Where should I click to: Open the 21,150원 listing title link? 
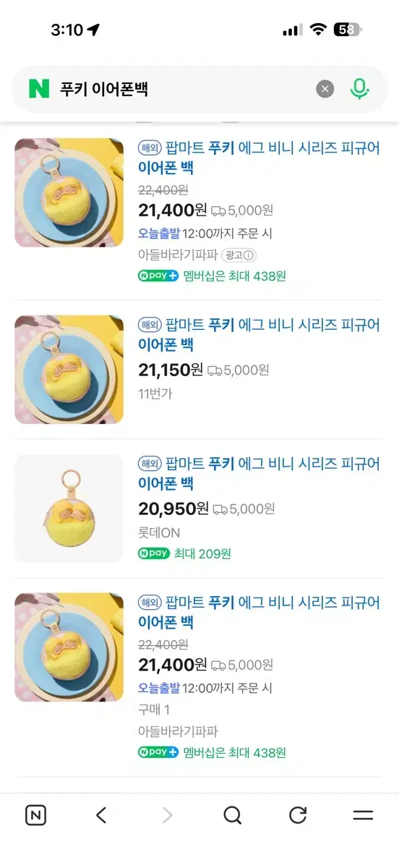pos(259,334)
